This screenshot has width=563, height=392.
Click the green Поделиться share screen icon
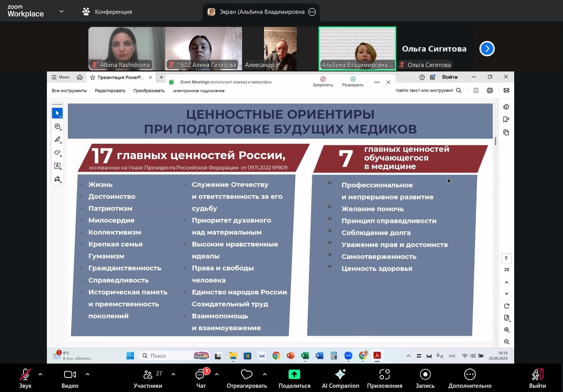(x=294, y=374)
